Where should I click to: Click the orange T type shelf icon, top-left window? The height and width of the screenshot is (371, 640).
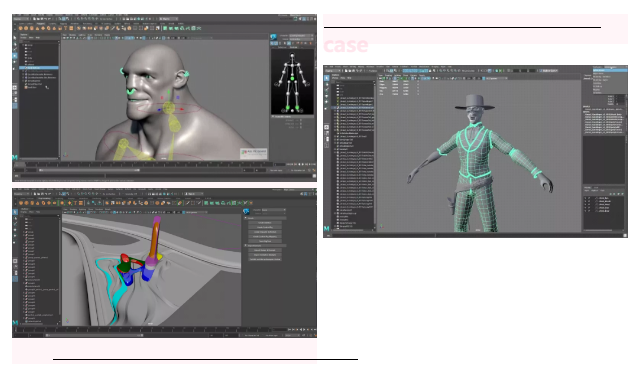[x=65, y=28]
